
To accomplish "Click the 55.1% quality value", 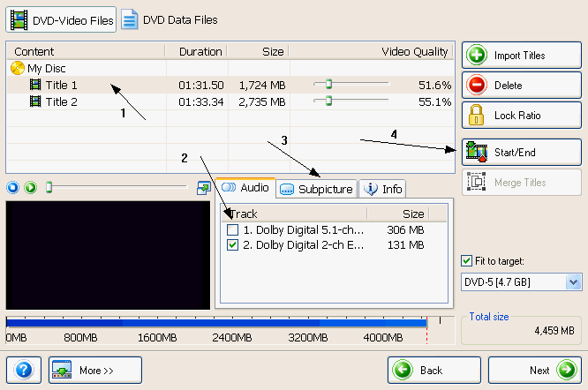I will [x=434, y=101].
